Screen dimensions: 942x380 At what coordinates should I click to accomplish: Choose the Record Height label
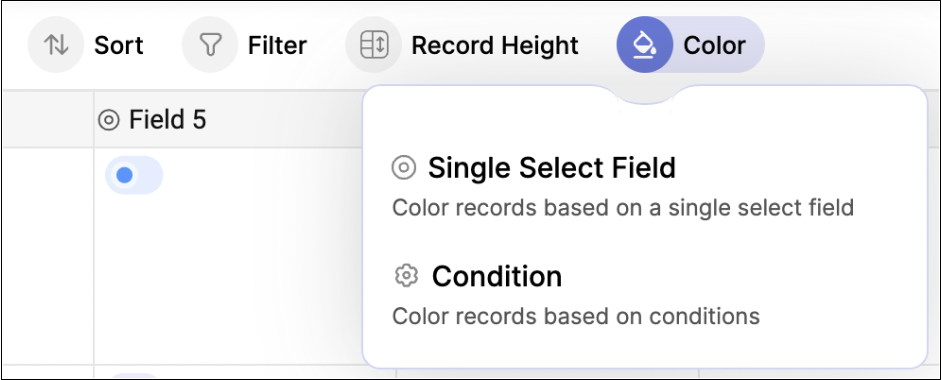[494, 46]
